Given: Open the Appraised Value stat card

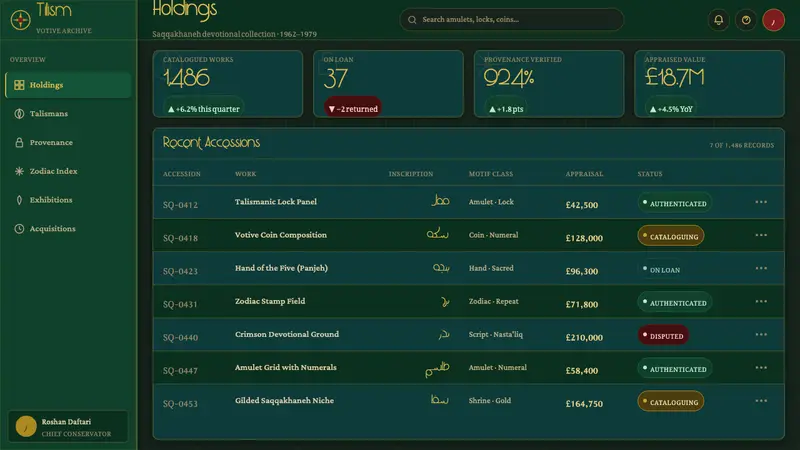Looking at the screenshot, I should (x=709, y=84).
